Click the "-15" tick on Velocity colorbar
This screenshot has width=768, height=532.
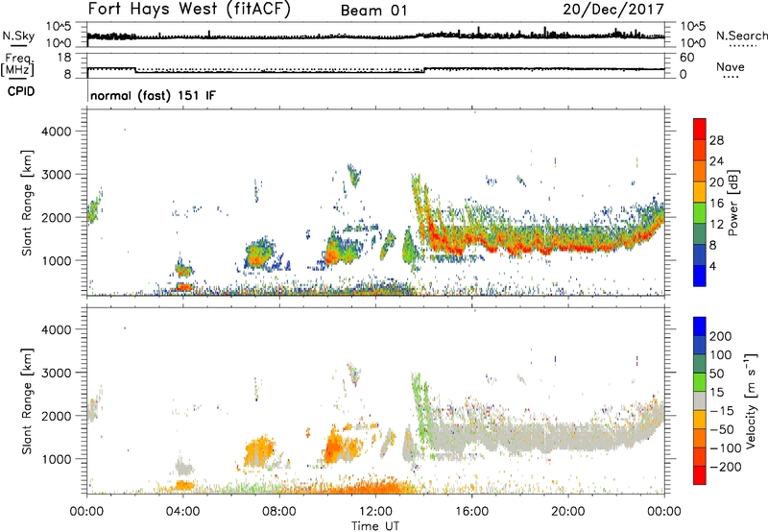722,411
